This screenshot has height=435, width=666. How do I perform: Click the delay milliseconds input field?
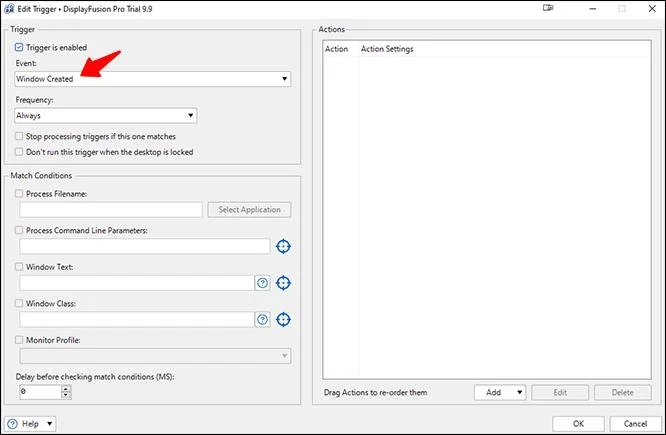coord(40,392)
